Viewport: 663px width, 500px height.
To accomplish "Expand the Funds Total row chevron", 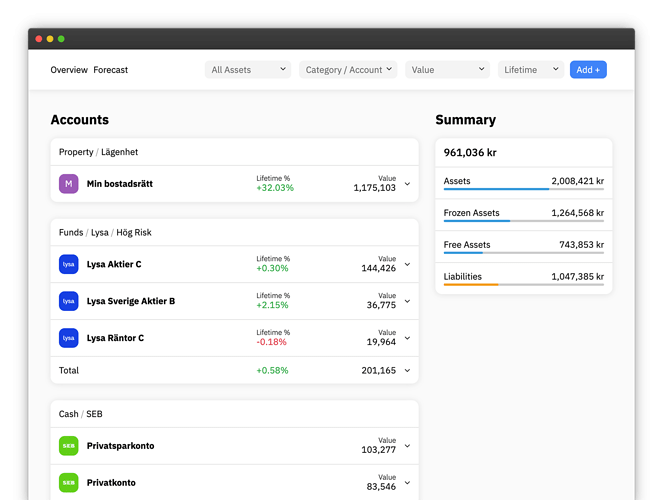I will click(x=407, y=371).
